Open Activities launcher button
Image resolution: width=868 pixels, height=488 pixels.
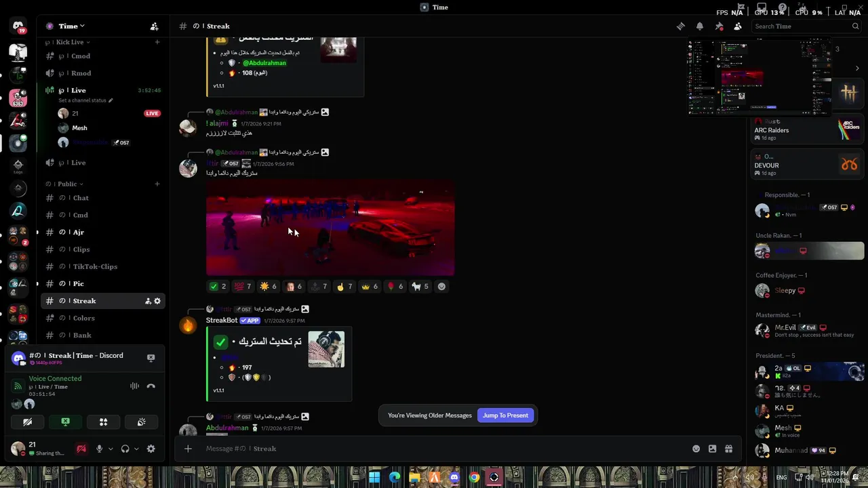click(103, 422)
